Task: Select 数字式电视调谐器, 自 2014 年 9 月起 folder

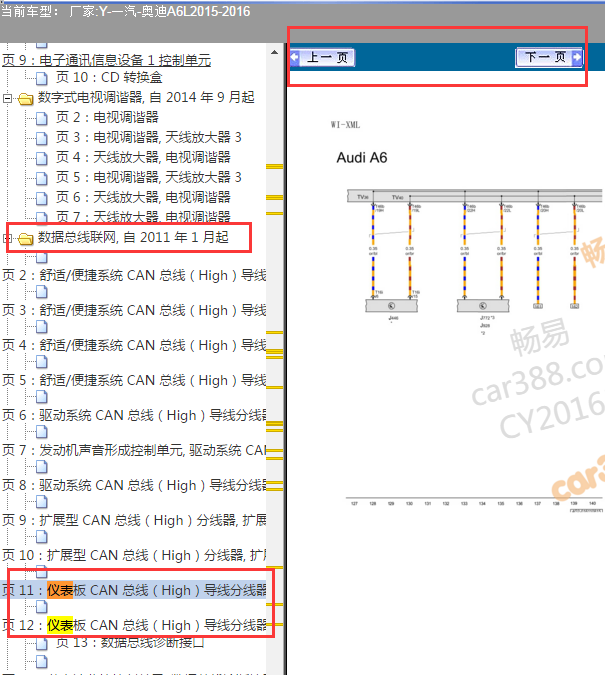Action: point(146,97)
